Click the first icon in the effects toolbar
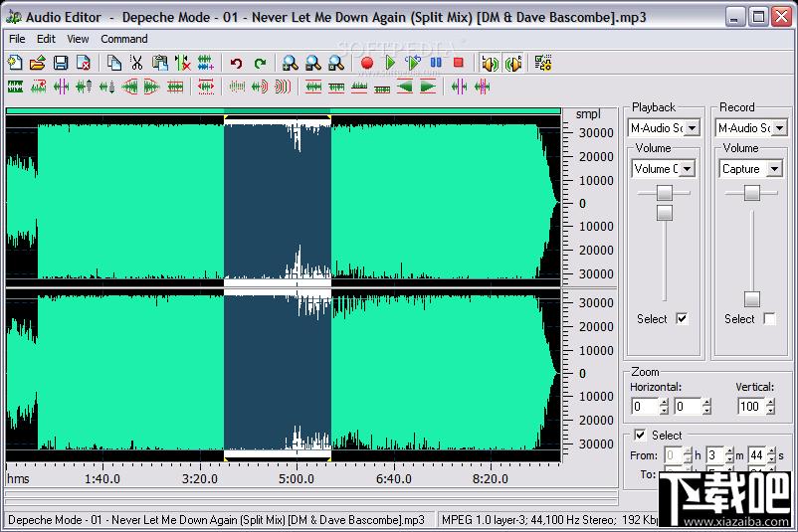The height and width of the screenshot is (532, 798). tap(15, 87)
